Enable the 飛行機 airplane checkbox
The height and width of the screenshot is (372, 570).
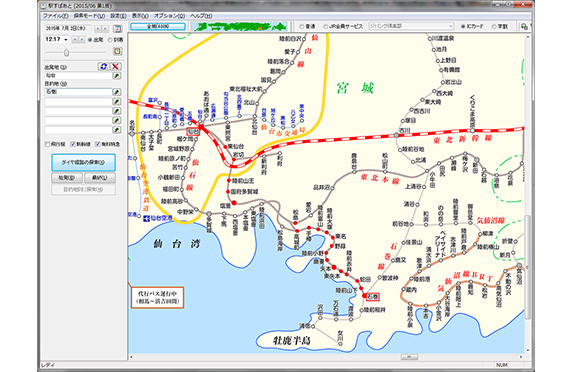point(47,144)
